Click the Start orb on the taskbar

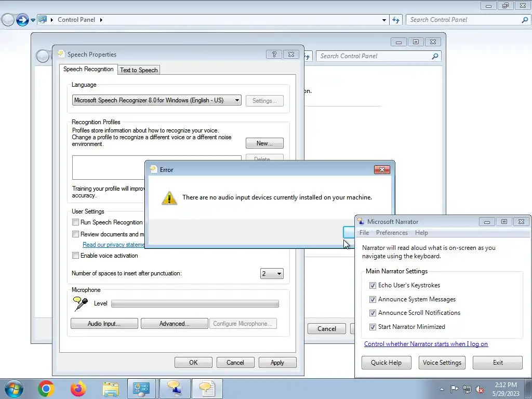click(x=14, y=389)
